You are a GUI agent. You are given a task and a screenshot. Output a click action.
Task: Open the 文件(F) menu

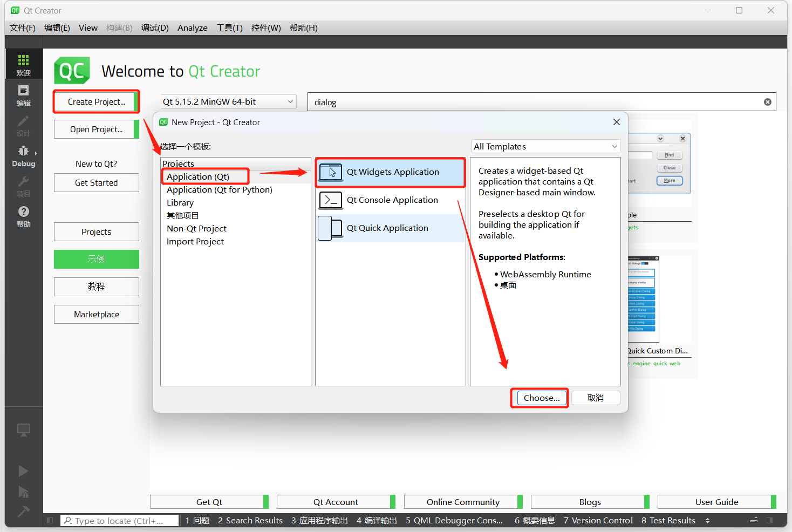point(23,28)
